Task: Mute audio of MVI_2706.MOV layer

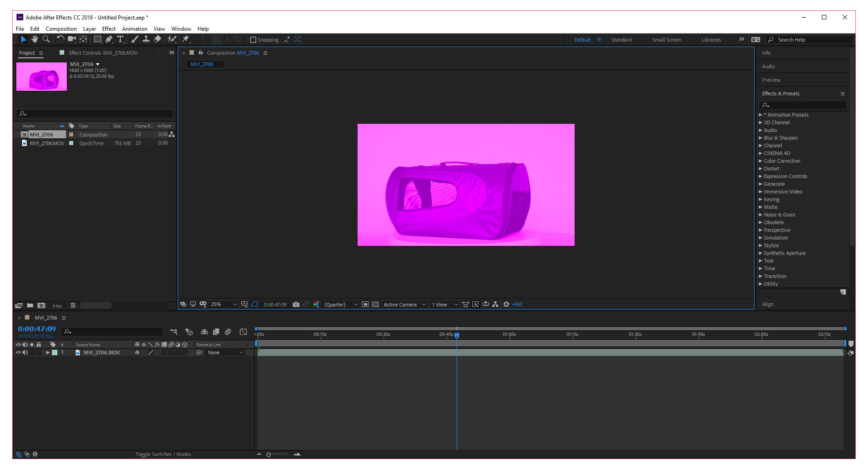Action: pos(25,352)
